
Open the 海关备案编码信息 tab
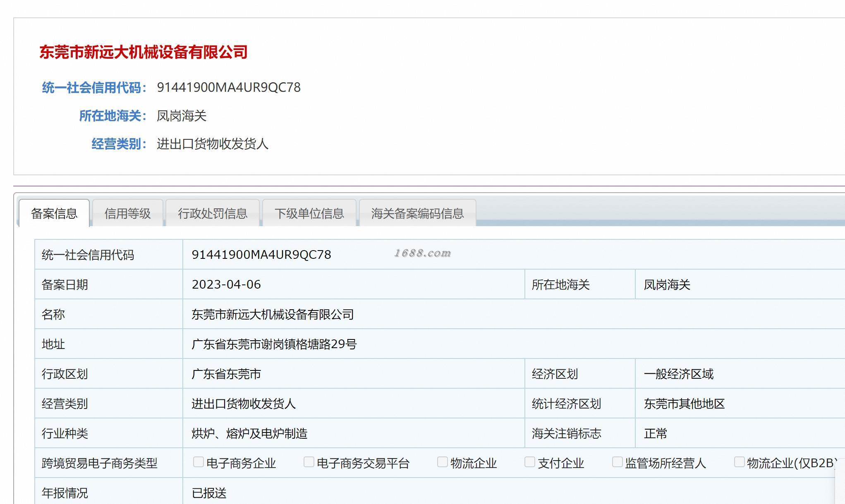click(417, 213)
